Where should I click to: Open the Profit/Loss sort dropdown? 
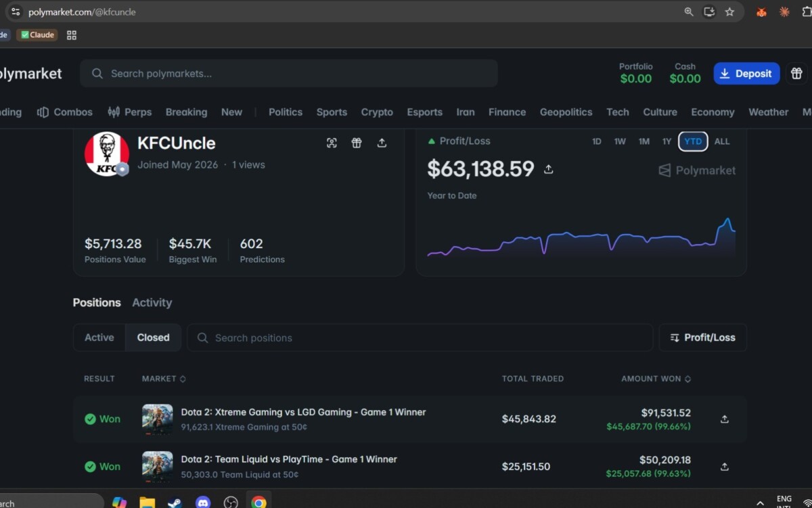tap(702, 338)
